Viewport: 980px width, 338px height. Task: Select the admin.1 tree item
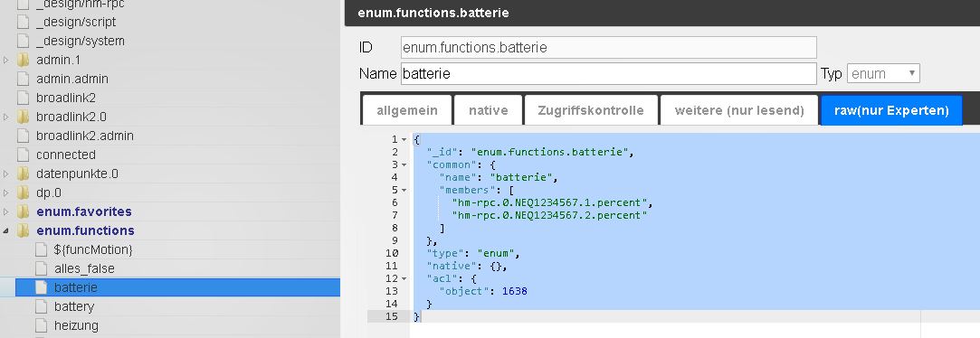[x=58, y=60]
